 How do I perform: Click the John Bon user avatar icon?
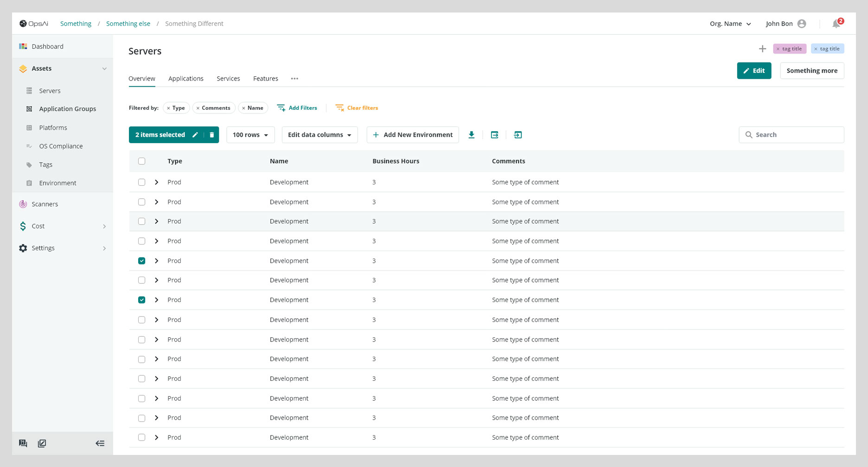point(802,24)
